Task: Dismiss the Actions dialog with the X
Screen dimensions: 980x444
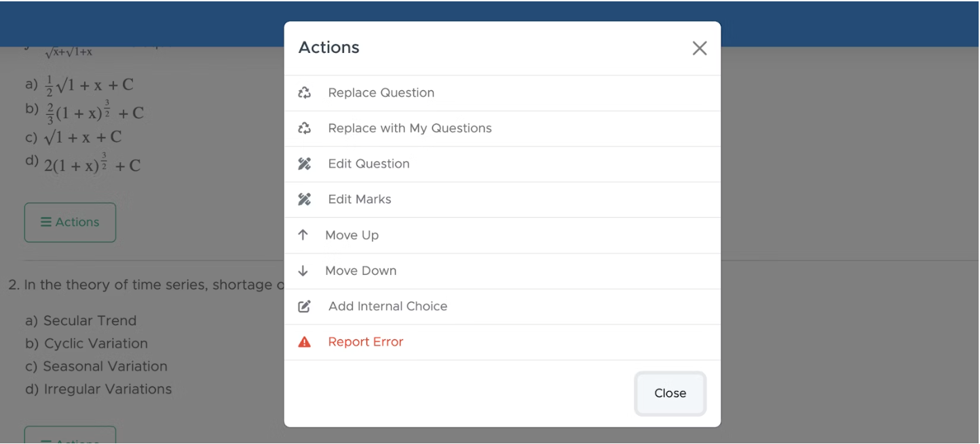Action: pos(700,48)
